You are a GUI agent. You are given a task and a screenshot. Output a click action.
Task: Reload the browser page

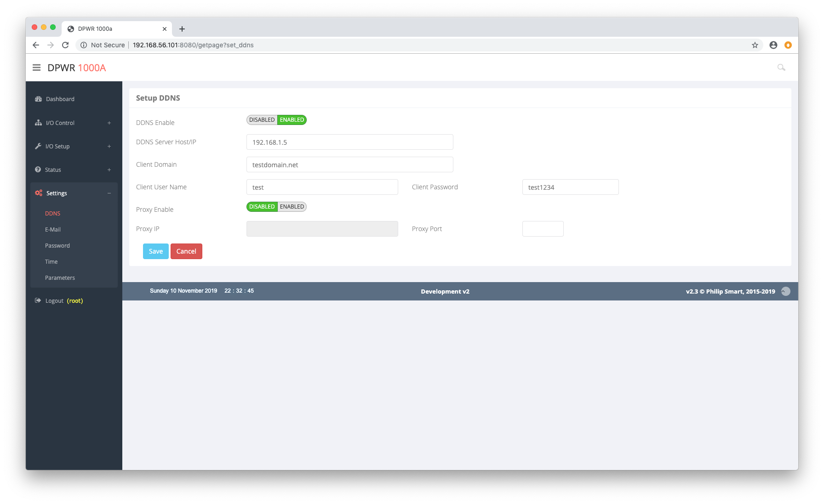(x=65, y=45)
